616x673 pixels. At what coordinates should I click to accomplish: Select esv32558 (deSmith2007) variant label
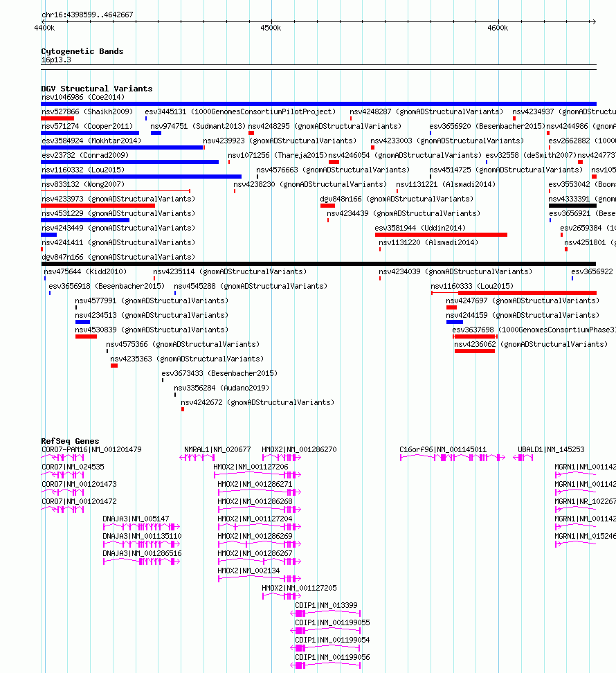coord(531,155)
